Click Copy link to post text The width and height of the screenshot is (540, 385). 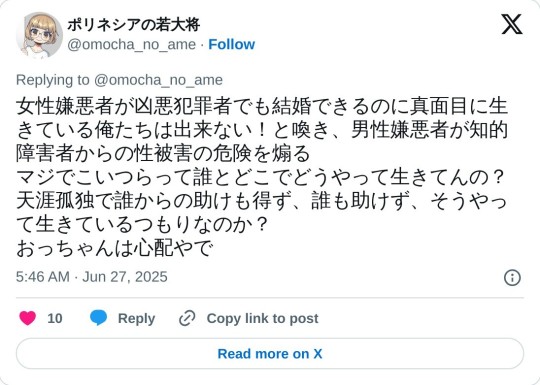262,318
